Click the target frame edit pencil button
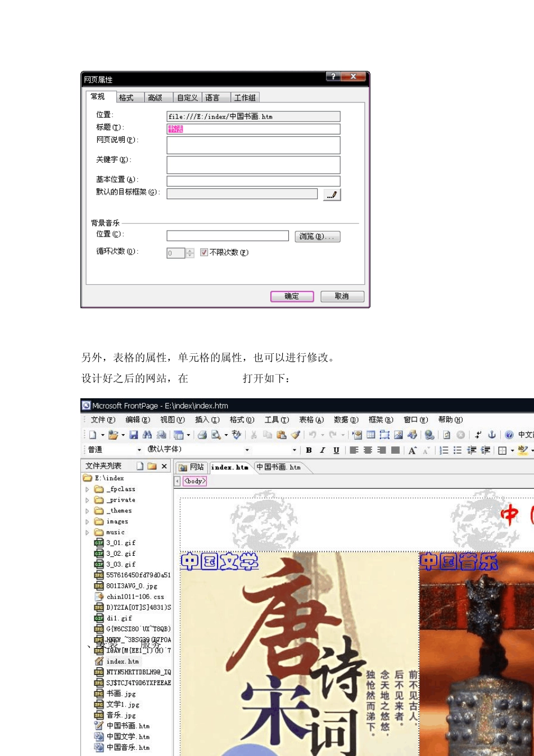Viewport: 534px width, 756px height. point(332,195)
